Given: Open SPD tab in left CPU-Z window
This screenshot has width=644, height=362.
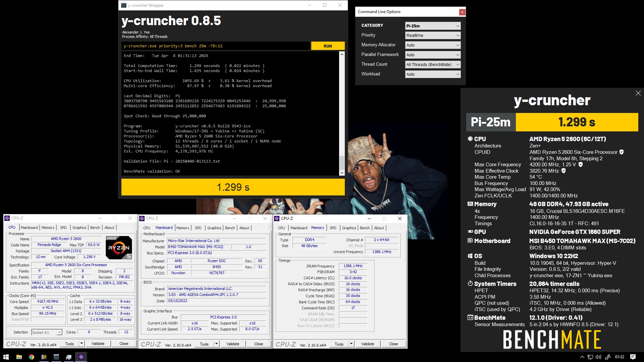Looking at the screenshot, I should coord(63,228).
